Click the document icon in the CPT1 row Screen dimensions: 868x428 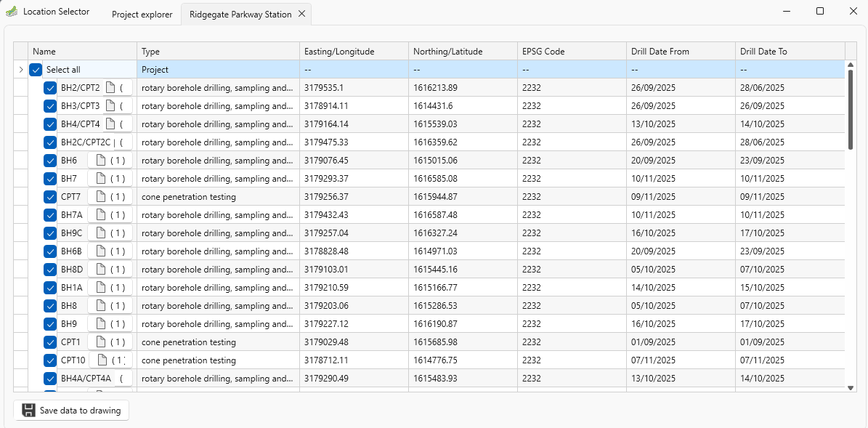101,342
